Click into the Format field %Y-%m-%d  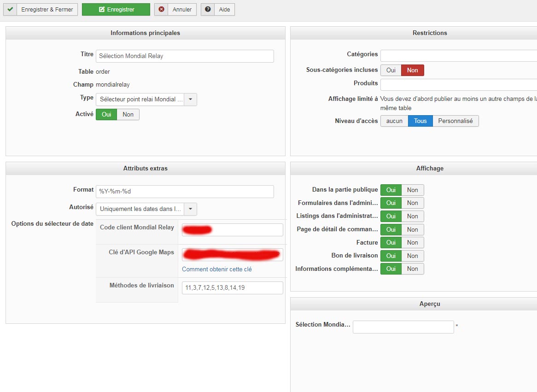185,192
